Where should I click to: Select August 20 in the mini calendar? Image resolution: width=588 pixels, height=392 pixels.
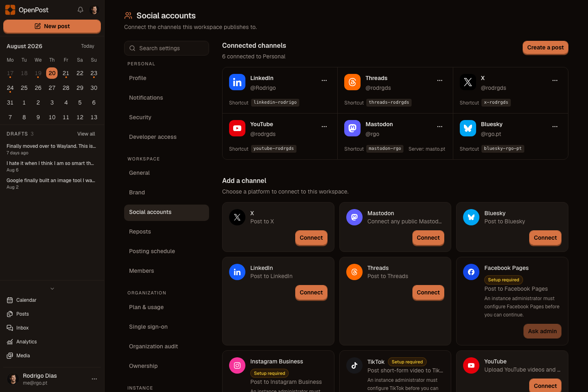point(52,73)
